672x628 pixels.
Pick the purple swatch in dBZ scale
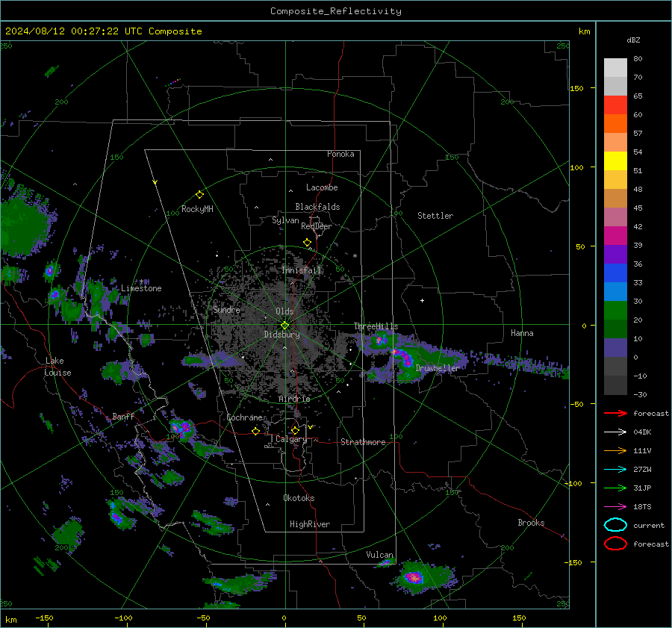coord(615,254)
